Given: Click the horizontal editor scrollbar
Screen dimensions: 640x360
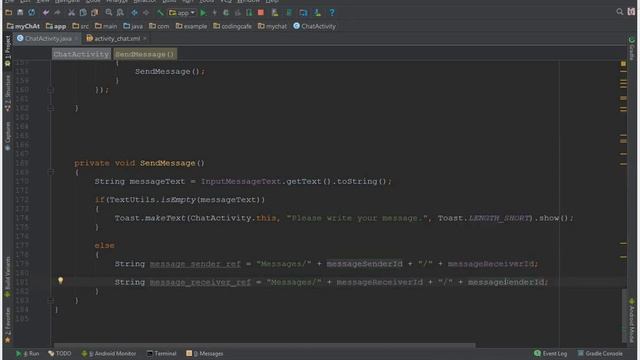Looking at the screenshot, I should (264, 345).
